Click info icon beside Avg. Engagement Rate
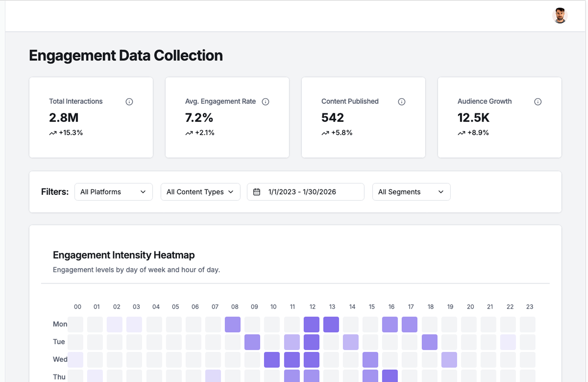588x382 pixels. tap(266, 102)
